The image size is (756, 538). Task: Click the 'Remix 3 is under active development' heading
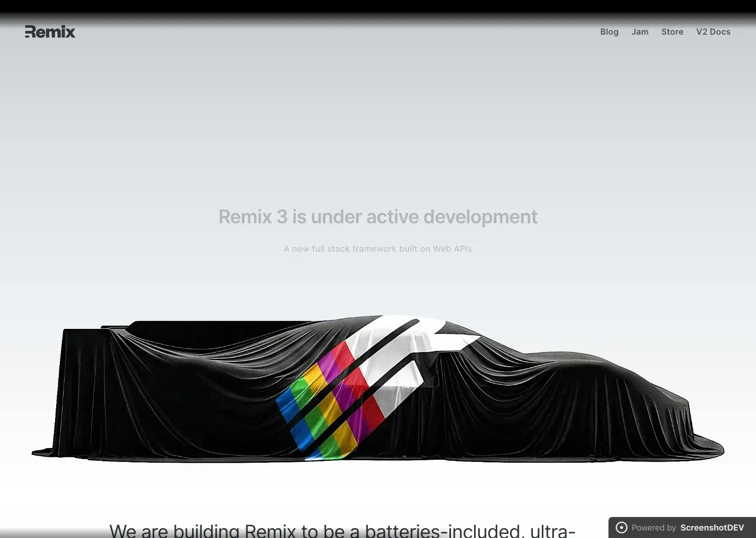378,216
